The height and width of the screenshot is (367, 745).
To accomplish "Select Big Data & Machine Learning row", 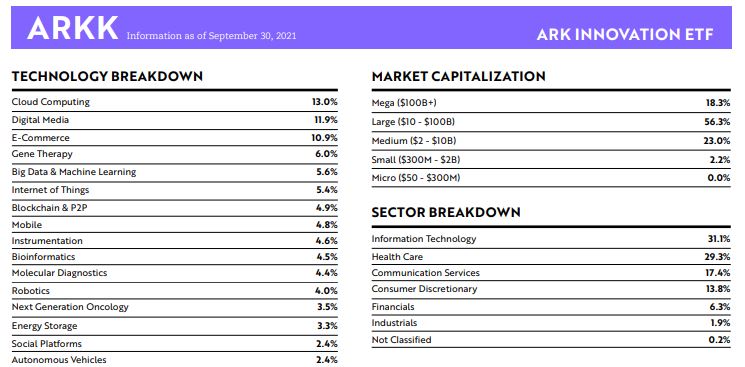I will click(174, 172).
